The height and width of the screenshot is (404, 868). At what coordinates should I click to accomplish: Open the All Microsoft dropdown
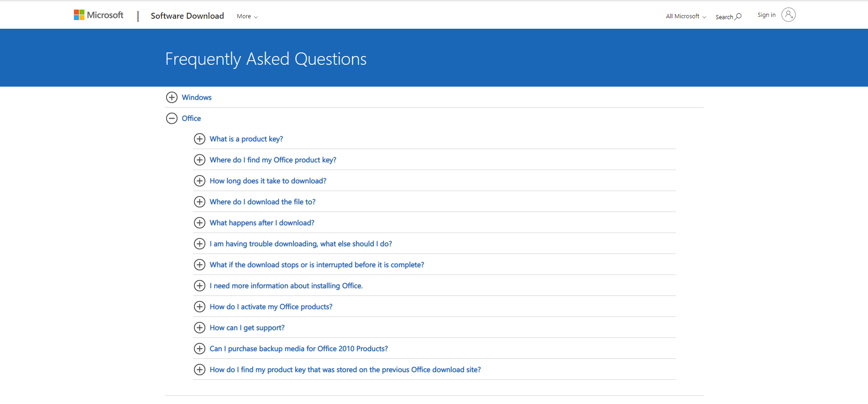686,16
